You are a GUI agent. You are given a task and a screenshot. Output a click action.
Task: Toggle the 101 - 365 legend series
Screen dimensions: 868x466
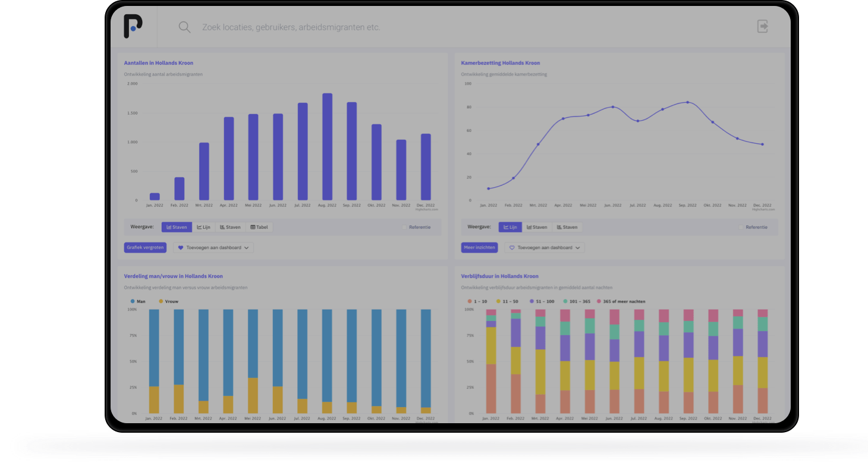576,301
